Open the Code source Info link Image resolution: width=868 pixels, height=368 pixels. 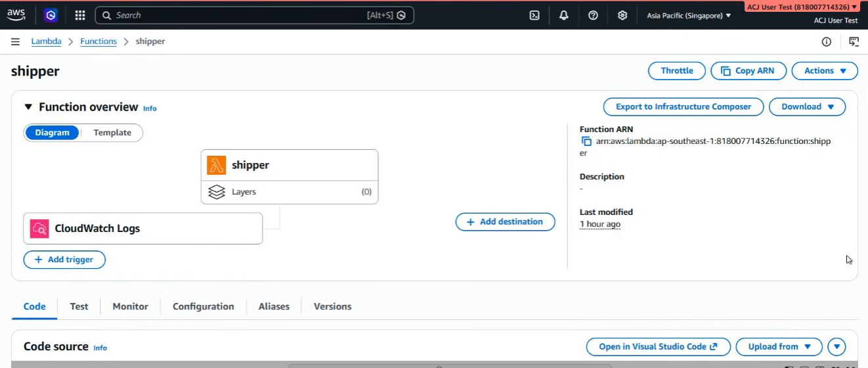[x=100, y=348]
